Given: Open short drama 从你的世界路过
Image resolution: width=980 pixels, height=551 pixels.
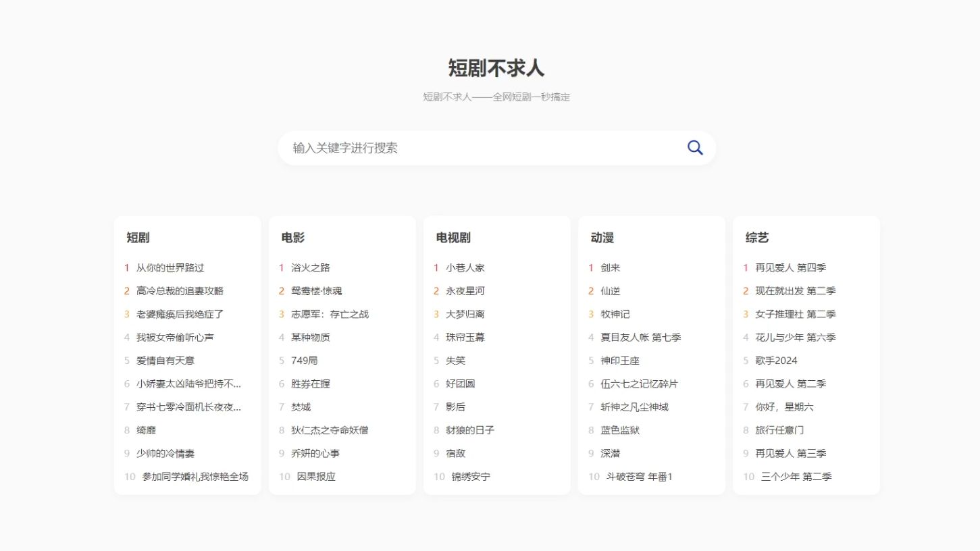Looking at the screenshot, I should [170, 268].
